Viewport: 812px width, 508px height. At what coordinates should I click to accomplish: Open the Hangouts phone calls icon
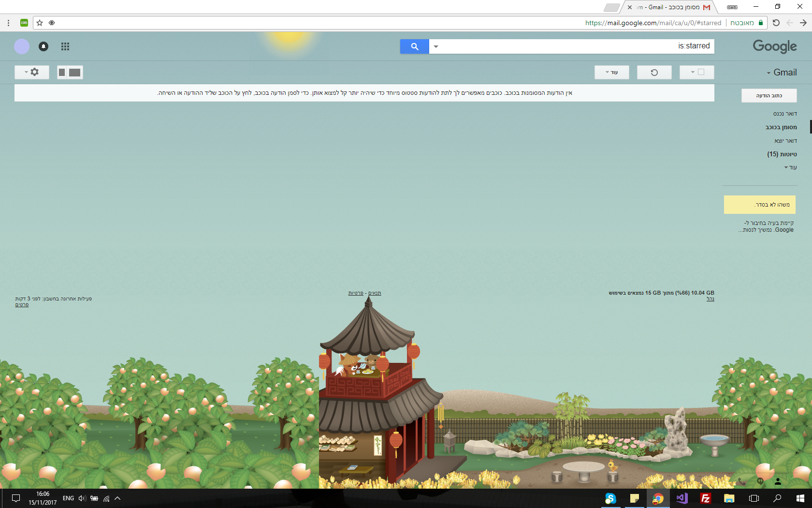click(x=742, y=481)
